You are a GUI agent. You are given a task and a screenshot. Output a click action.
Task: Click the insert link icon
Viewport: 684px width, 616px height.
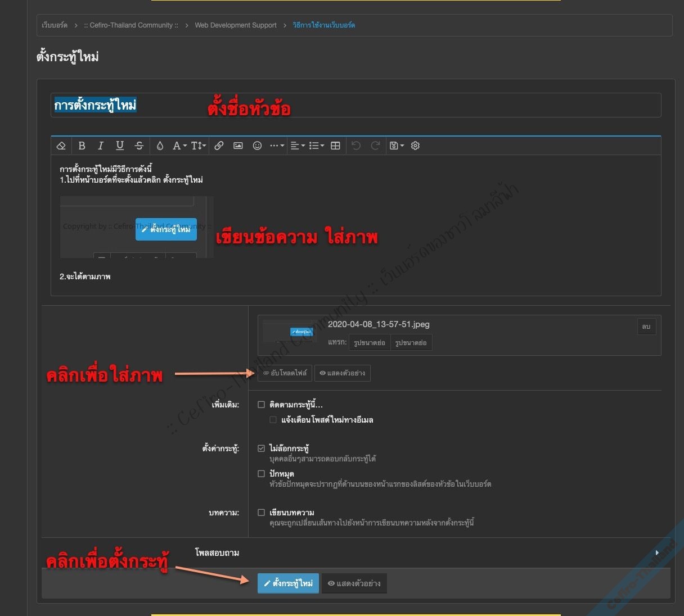[x=219, y=146]
